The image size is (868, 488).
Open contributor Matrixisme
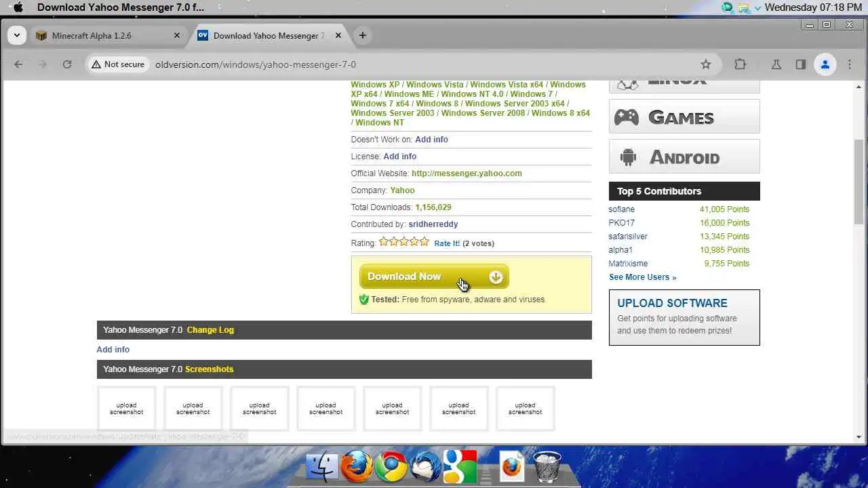628,264
